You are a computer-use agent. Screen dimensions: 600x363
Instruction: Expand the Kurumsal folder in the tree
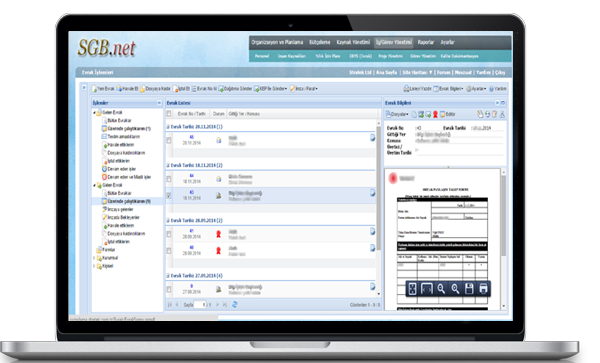click(94, 258)
